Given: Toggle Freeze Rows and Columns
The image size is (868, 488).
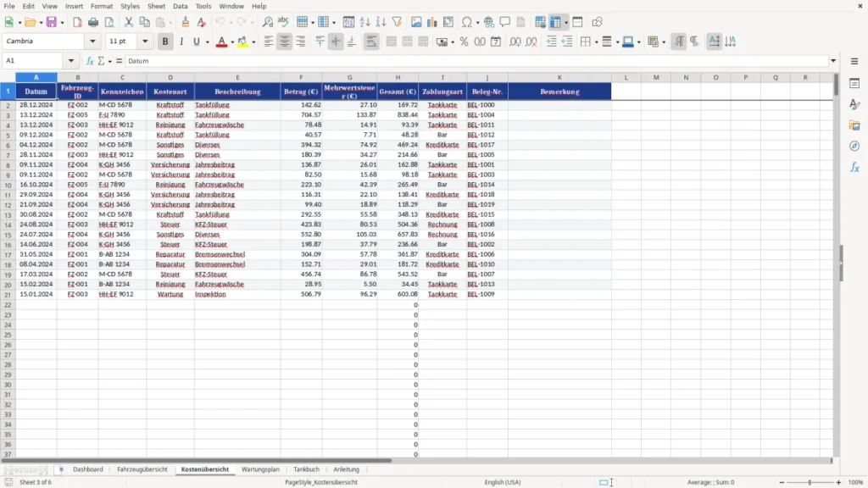Looking at the screenshot, I should (x=555, y=22).
